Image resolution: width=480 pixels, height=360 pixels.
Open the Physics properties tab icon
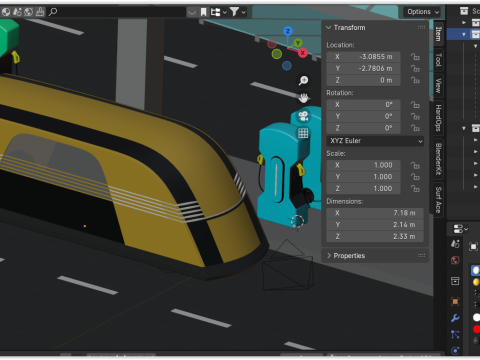pos(455,350)
